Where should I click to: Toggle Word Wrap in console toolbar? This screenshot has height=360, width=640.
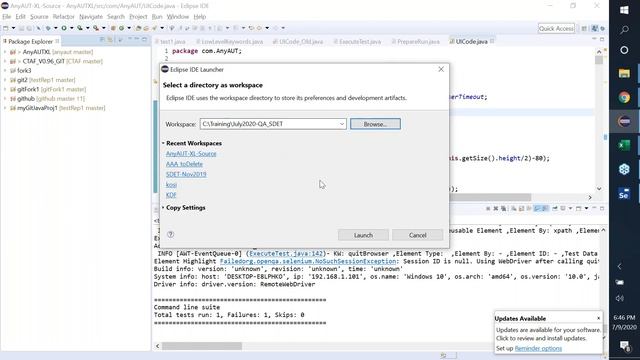(x=529, y=209)
